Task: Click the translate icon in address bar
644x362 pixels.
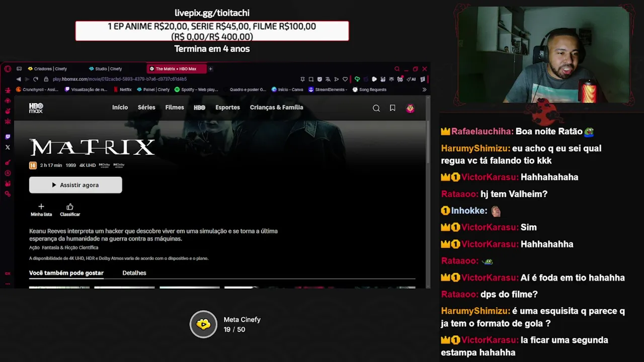Action: (328, 79)
